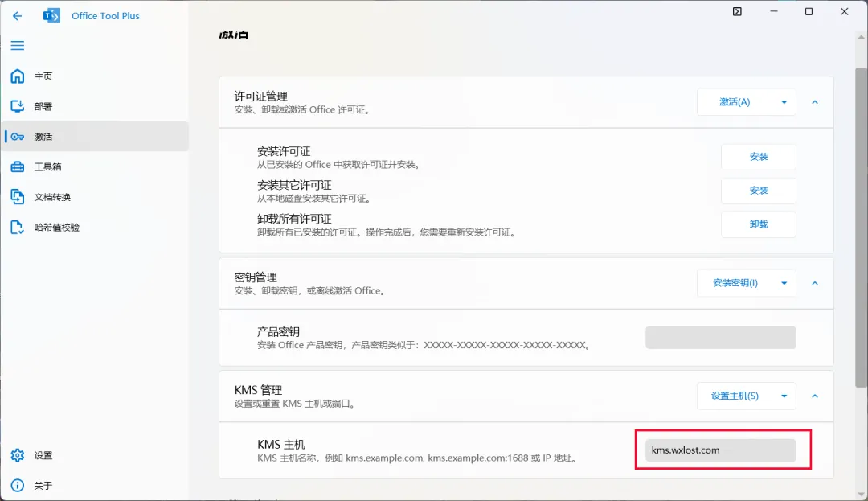The width and height of the screenshot is (868, 501).
Task: Click 卸载 to uninstall all licenses
Action: coord(759,224)
